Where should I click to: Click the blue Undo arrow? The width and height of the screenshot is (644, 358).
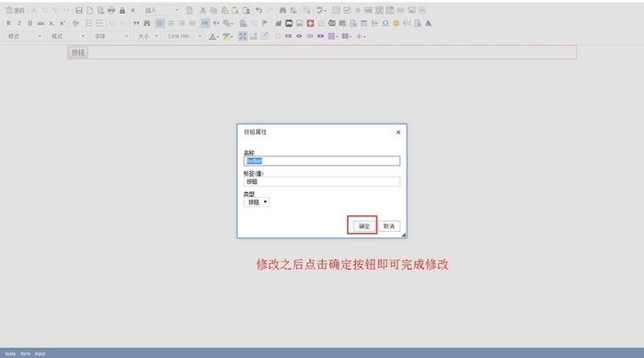tap(259, 10)
